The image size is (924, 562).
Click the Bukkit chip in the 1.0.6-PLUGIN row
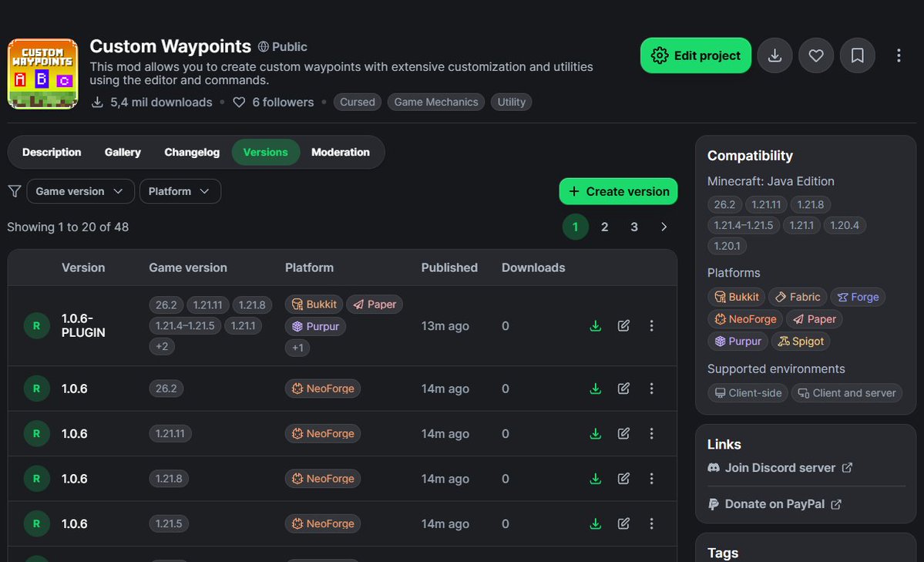click(314, 305)
